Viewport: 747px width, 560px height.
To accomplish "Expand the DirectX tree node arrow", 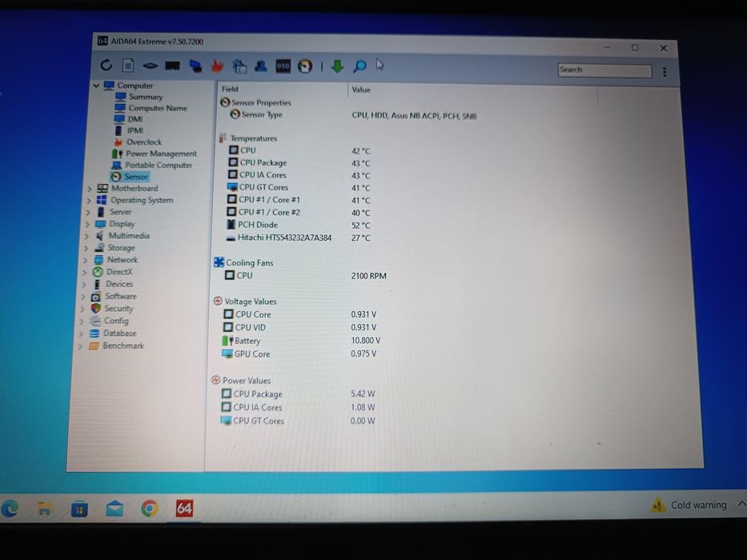I will tap(84, 272).
